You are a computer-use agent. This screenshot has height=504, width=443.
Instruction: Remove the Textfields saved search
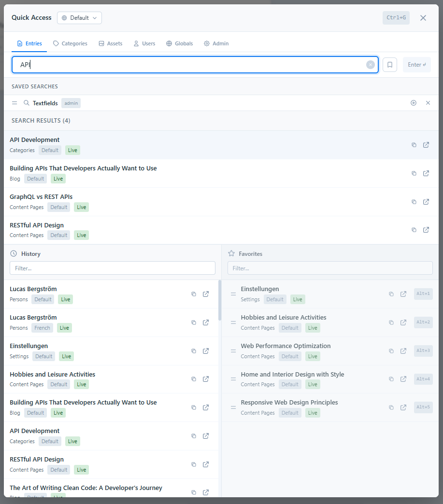pyautogui.click(x=427, y=103)
